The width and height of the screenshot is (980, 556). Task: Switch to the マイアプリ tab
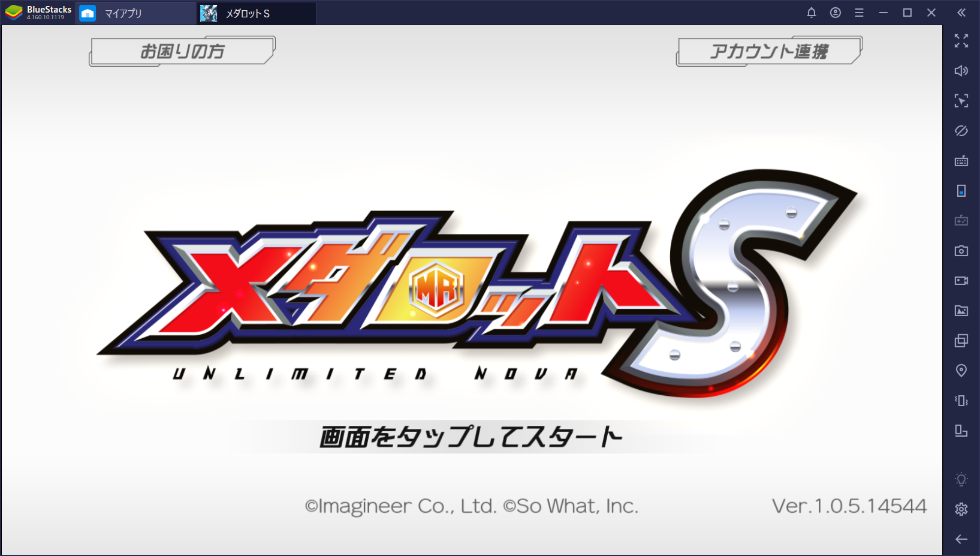pyautogui.click(x=137, y=13)
